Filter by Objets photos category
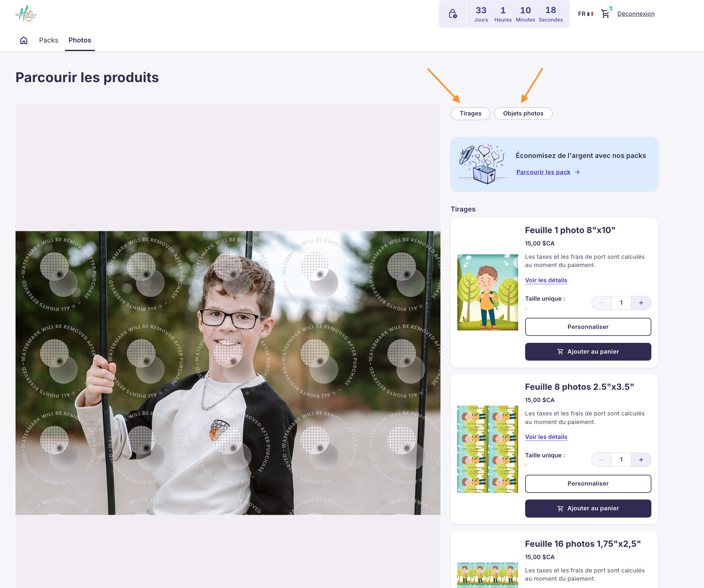The image size is (704, 588). click(523, 113)
